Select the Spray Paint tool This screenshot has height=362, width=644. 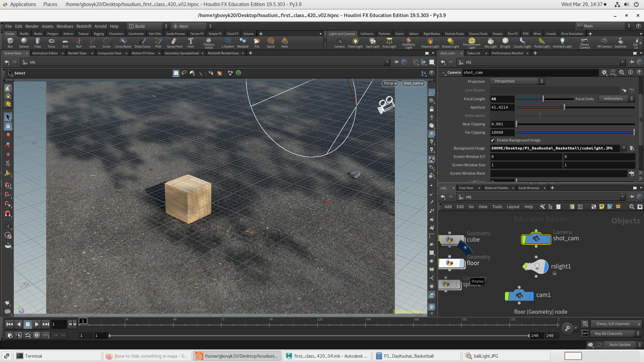coord(174,43)
